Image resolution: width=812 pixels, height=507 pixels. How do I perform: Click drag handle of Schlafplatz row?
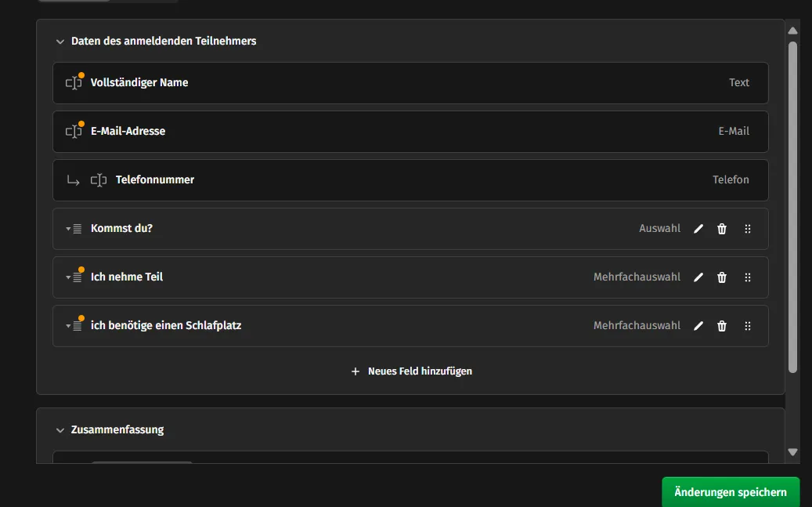pyautogui.click(x=747, y=326)
